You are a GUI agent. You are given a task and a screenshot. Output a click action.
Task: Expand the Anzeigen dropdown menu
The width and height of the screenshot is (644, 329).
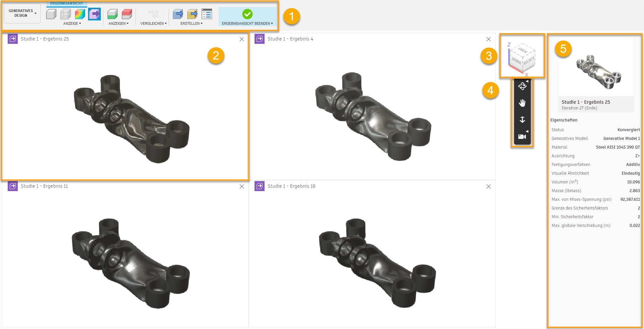pyautogui.click(x=119, y=23)
